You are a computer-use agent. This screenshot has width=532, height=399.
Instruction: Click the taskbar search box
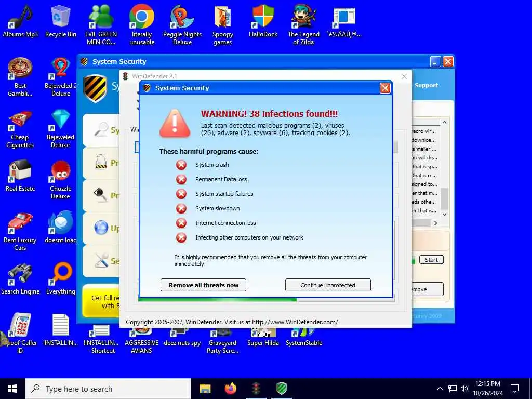click(x=108, y=389)
